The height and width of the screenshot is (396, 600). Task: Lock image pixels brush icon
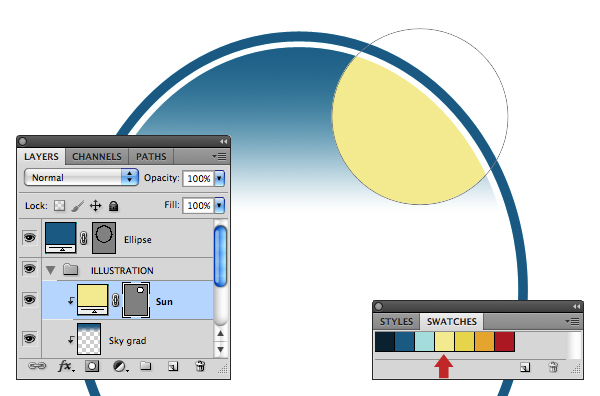tap(78, 206)
